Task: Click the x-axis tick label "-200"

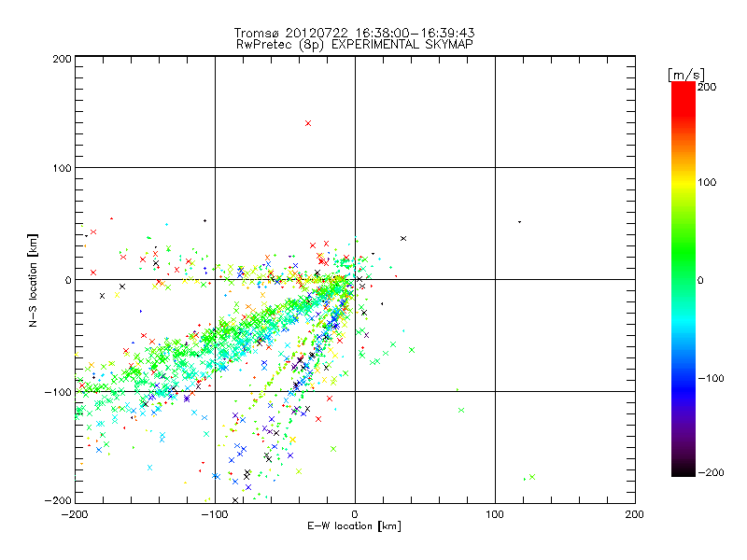Action: click(x=75, y=514)
